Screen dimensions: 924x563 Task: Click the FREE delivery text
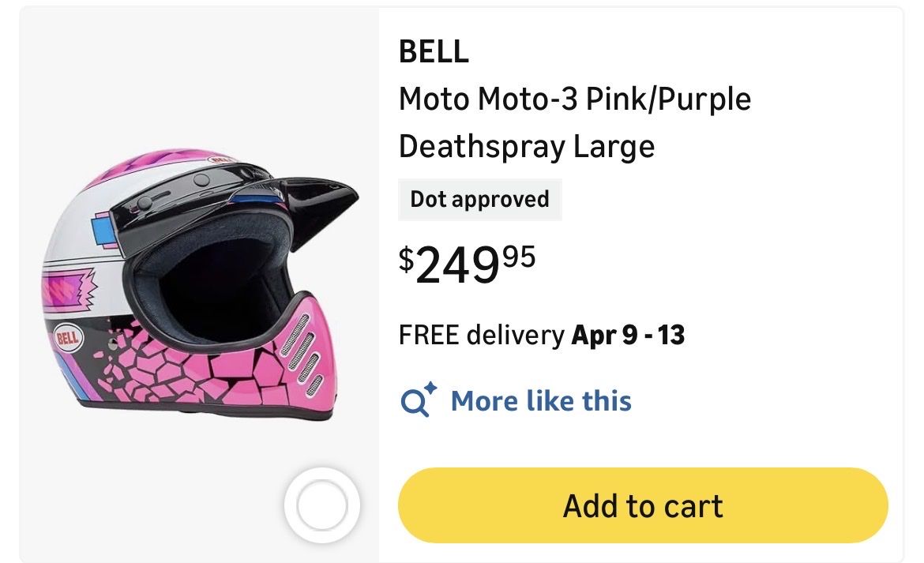482,336
